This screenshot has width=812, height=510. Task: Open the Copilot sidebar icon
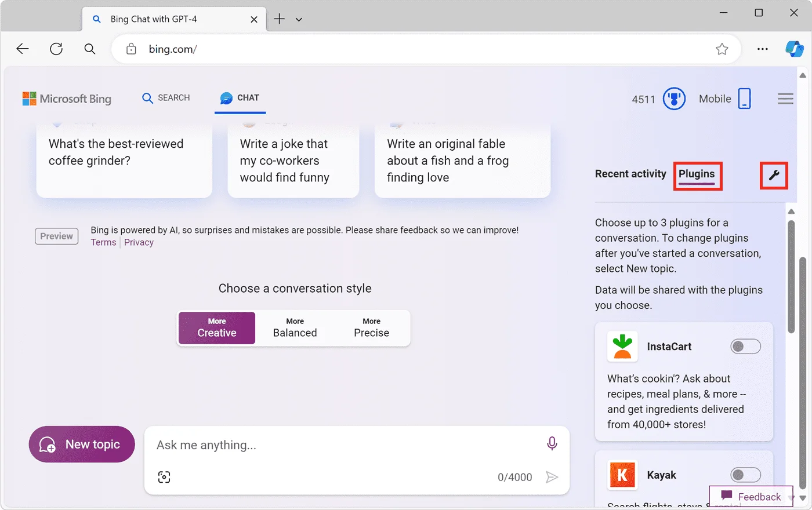794,49
